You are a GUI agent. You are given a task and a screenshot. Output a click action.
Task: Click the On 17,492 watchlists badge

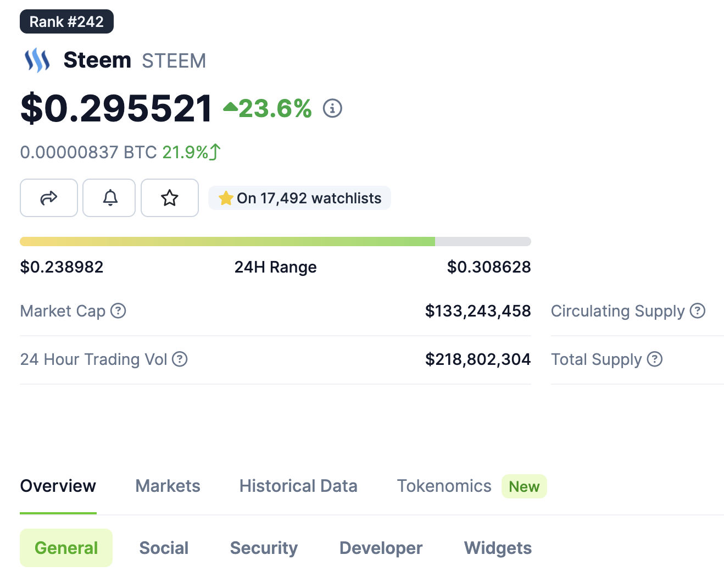(x=300, y=198)
